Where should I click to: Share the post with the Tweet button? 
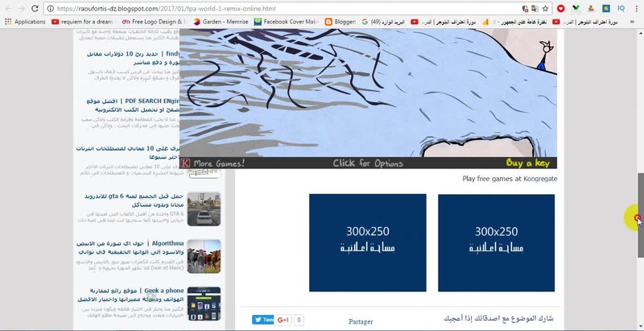pos(263,320)
